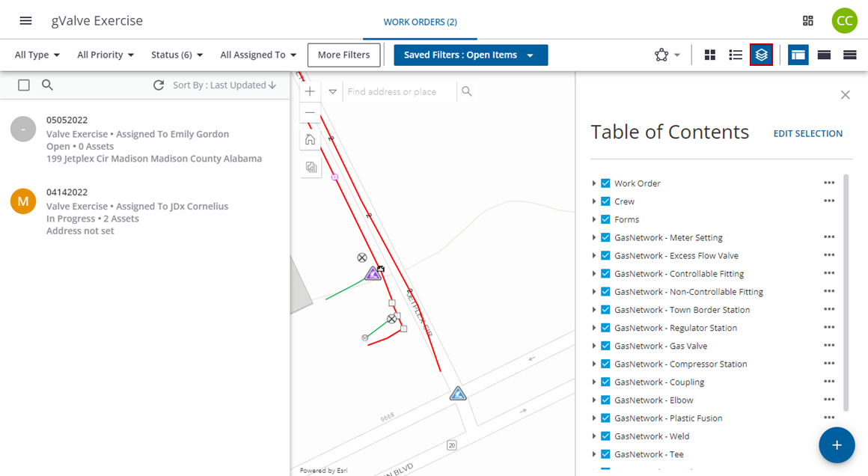Hide the GasNetwork - Weld layer
This screenshot has height=476, width=868.
point(605,436)
